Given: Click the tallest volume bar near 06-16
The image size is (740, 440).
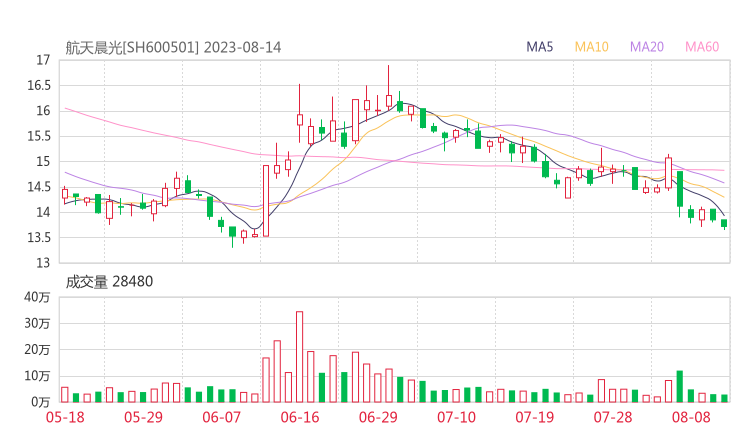Looking at the screenshot, I should coord(299,357).
